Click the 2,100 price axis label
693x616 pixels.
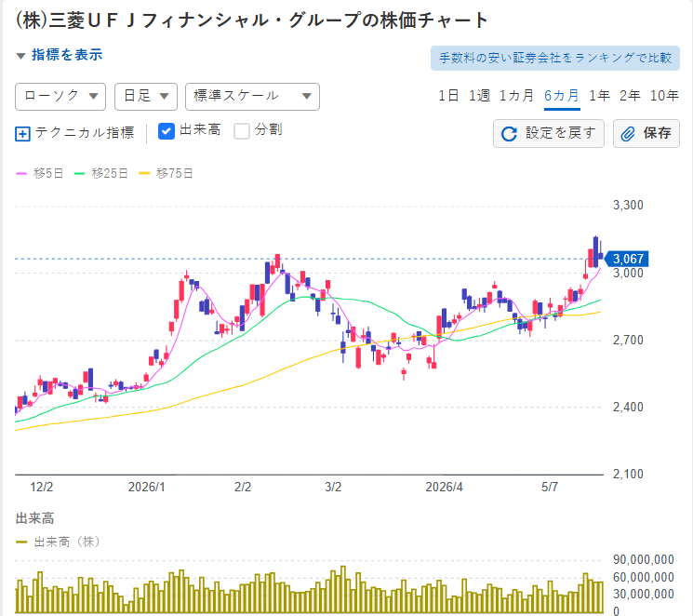[x=628, y=474]
